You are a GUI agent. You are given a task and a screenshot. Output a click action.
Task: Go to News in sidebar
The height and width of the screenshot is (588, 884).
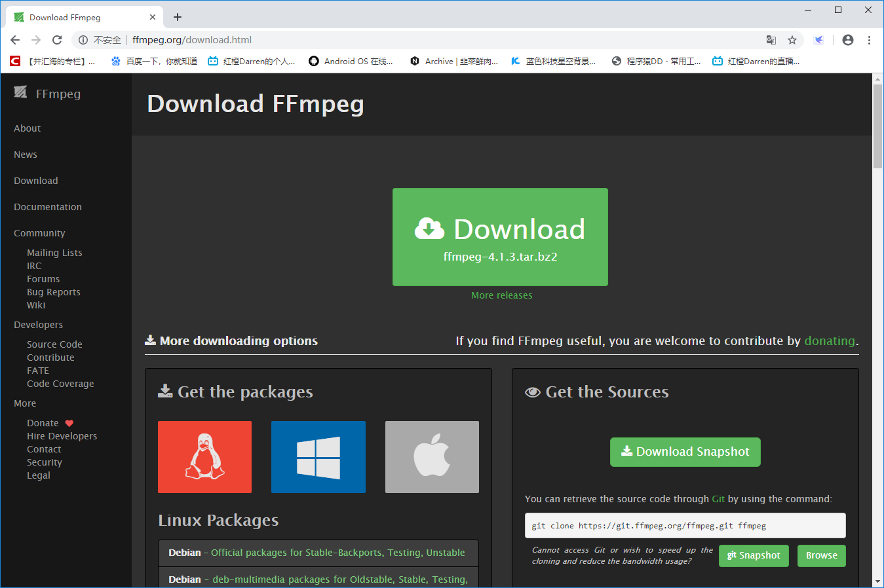pos(26,155)
